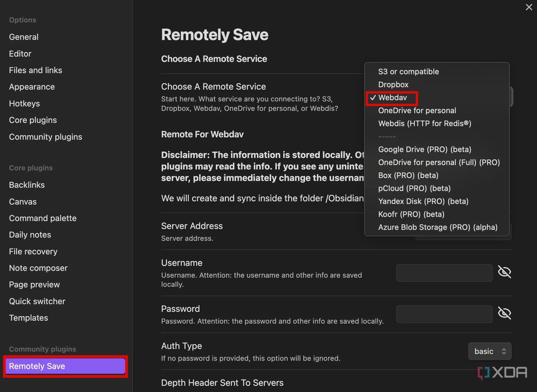537x392 pixels.
Task: Select Remotely Save in Community plugins
Action: pos(65,366)
